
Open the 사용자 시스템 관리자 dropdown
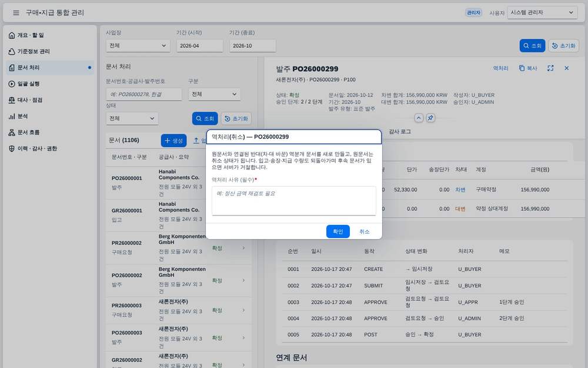[542, 12]
